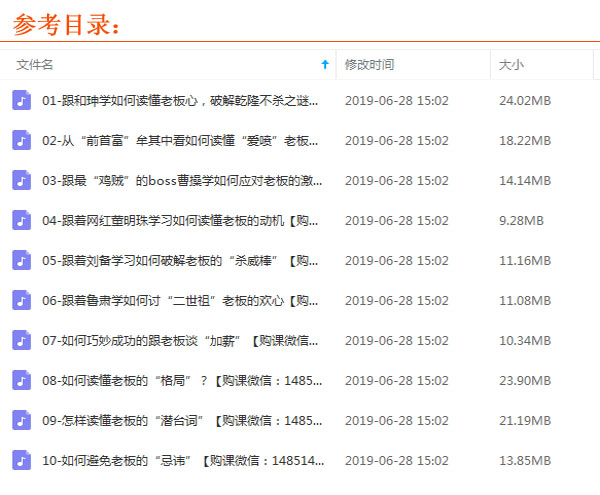
Task: Click the audio icon for 07-如何巧妙成功
Action: point(21,340)
